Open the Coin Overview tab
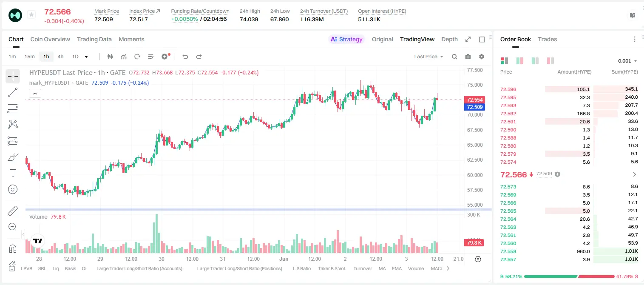Screen dimensions: 644x285 pyautogui.click(x=50, y=39)
